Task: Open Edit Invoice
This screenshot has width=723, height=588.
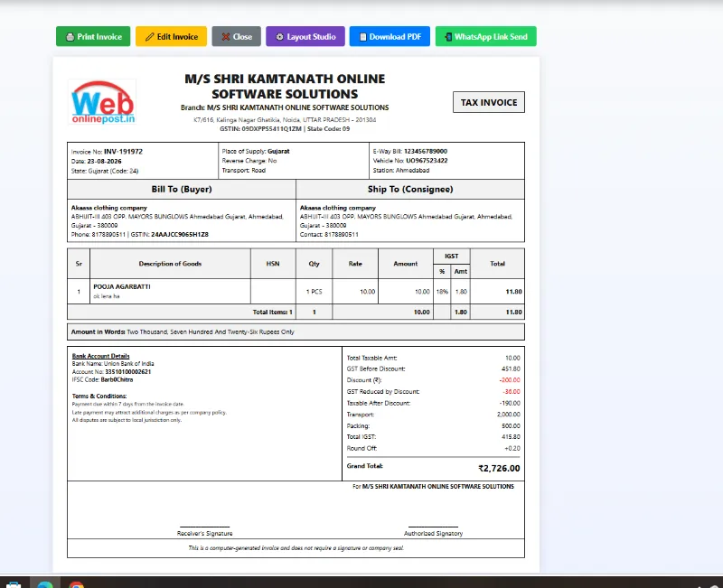Action: click(x=171, y=36)
